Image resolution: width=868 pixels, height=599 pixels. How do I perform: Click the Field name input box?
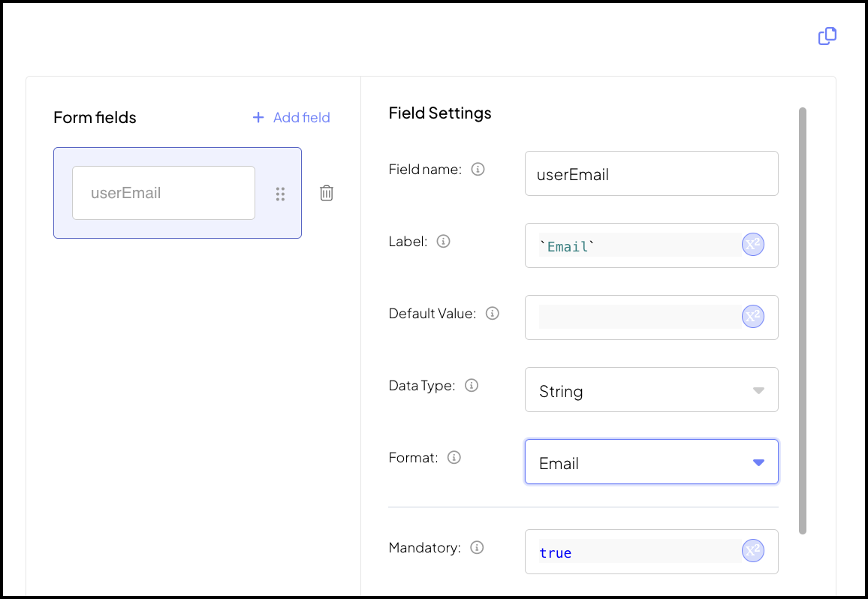651,173
